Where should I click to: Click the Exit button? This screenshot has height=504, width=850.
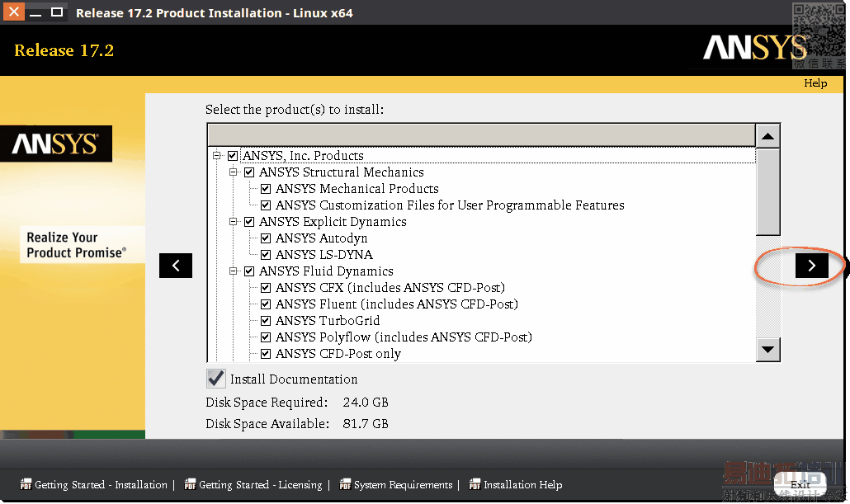coord(800,485)
